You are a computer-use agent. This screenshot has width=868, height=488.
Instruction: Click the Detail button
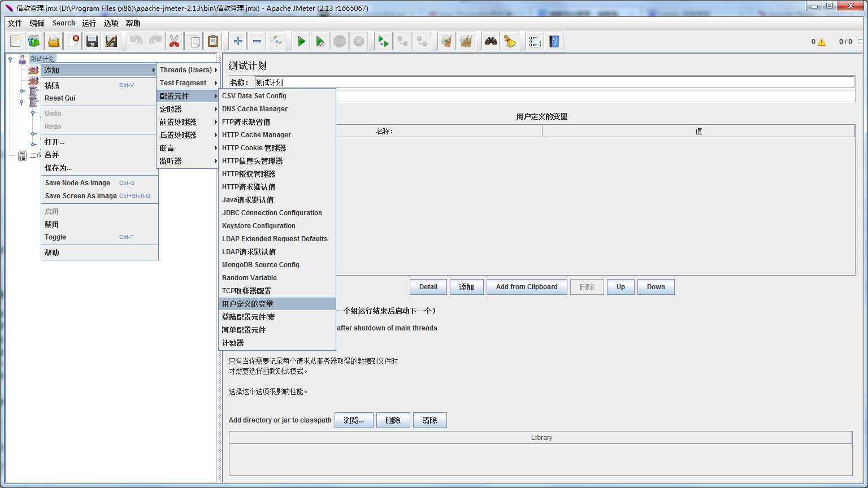pos(428,287)
